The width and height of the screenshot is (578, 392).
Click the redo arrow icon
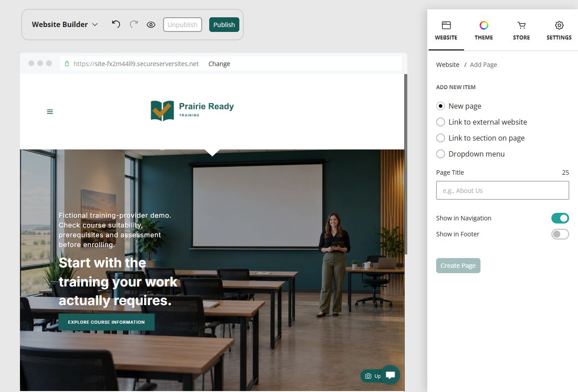coord(134,24)
